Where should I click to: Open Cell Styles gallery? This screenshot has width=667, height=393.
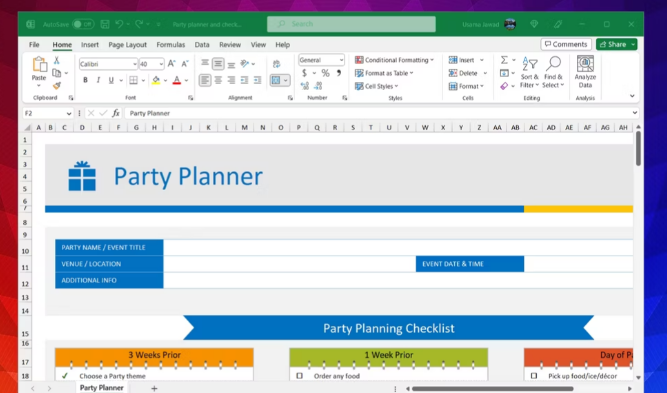377,86
